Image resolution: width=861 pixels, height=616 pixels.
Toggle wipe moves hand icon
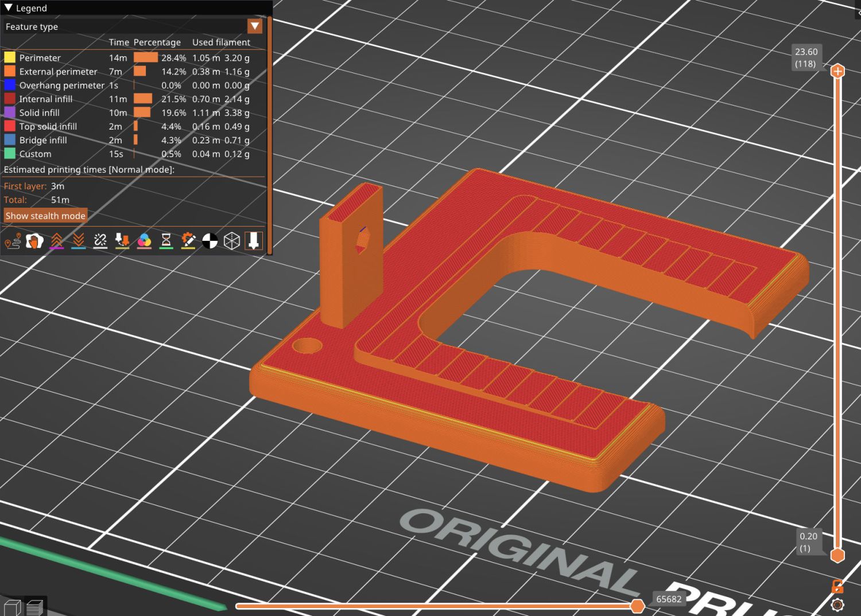click(x=34, y=241)
